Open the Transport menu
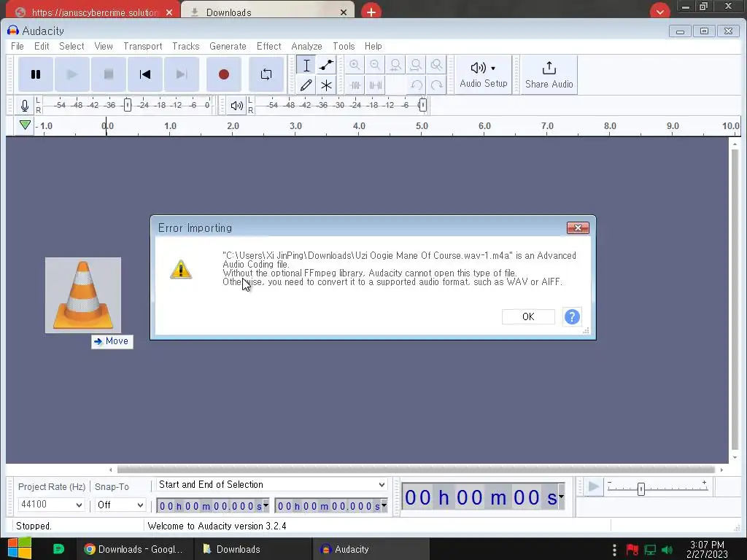 pos(143,46)
